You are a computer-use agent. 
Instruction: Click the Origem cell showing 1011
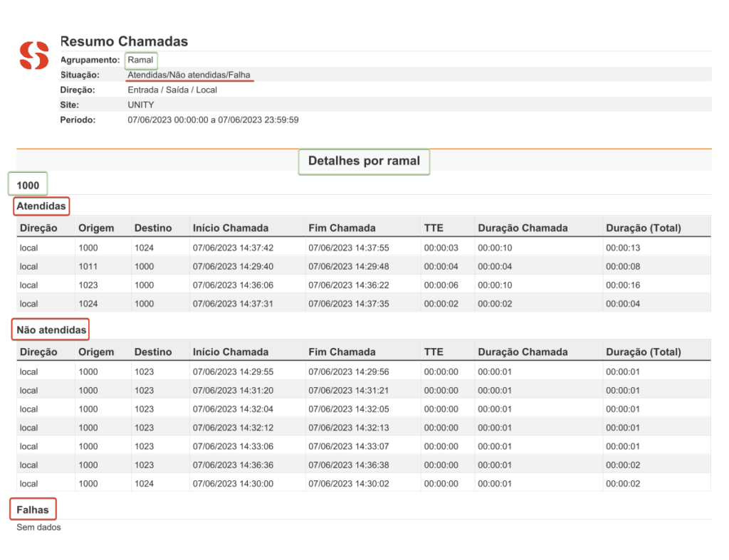click(x=88, y=266)
